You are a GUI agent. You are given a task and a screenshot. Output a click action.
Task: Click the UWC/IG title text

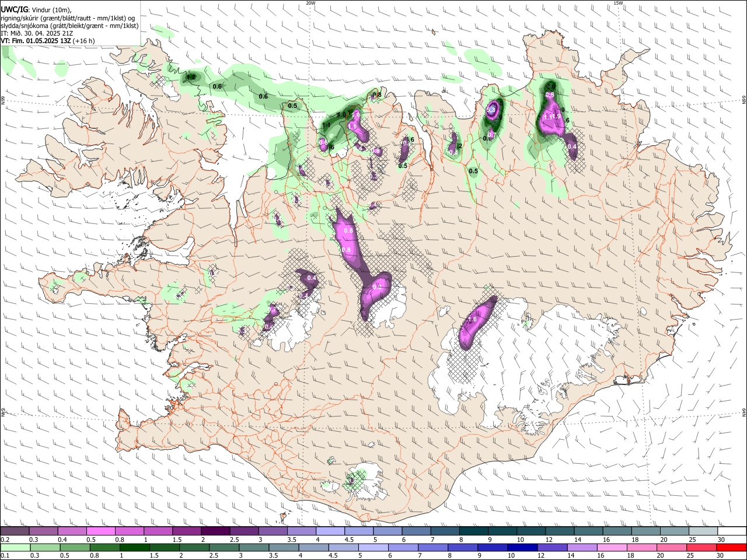tap(14, 9)
